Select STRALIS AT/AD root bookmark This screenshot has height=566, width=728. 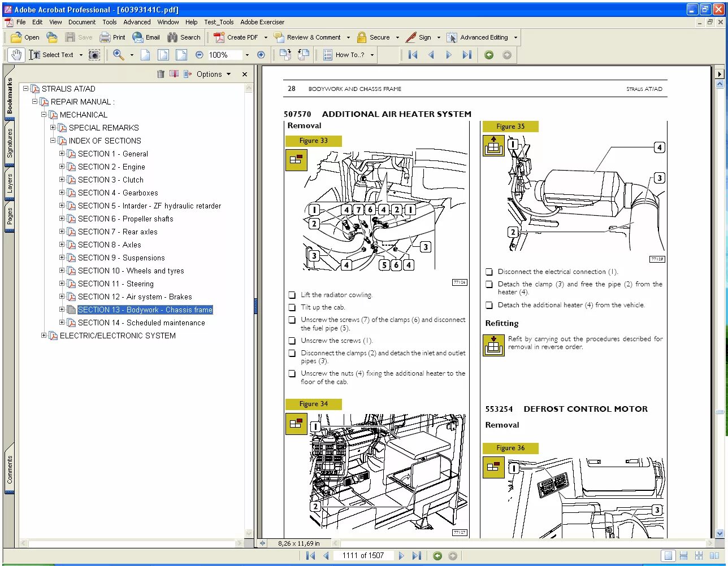(68, 89)
